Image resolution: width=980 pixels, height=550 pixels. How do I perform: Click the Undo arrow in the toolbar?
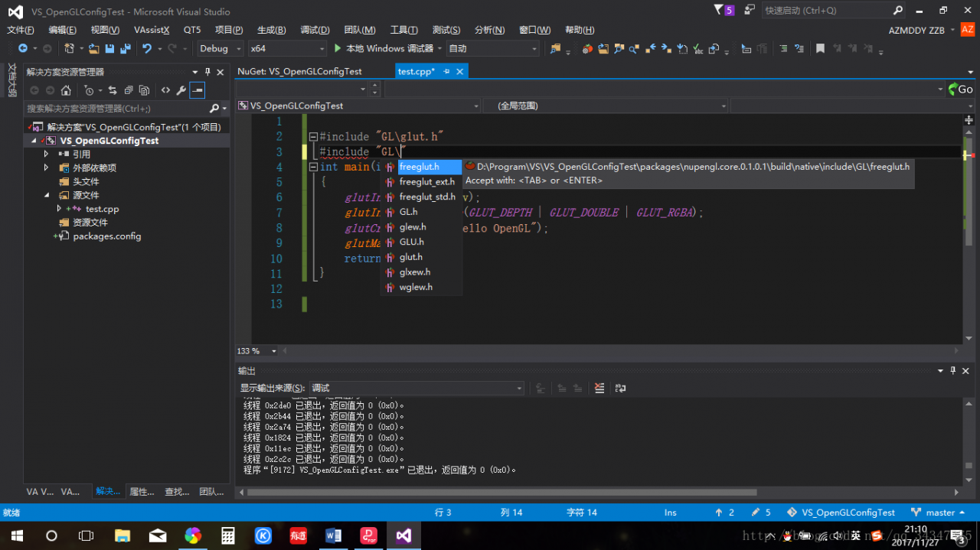(145, 48)
